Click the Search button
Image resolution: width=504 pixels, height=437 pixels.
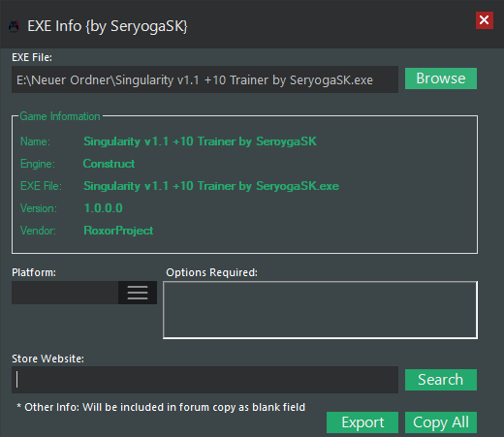[x=441, y=380]
